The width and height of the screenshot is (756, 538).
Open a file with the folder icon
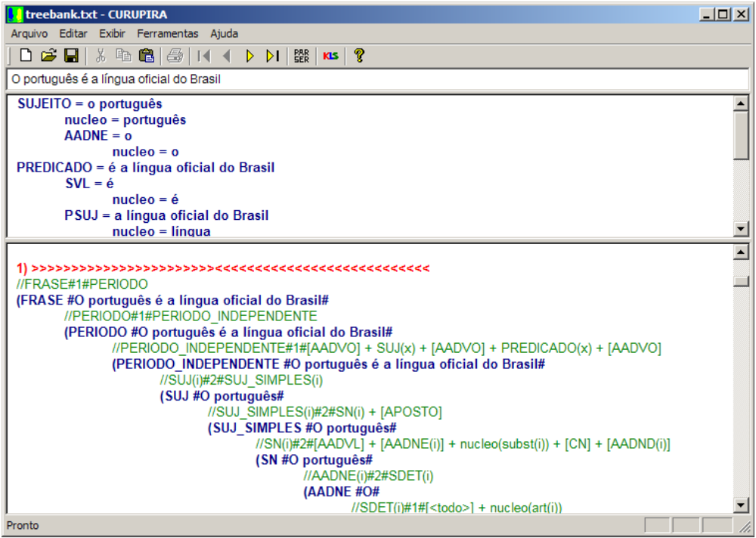[x=48, y=56]
